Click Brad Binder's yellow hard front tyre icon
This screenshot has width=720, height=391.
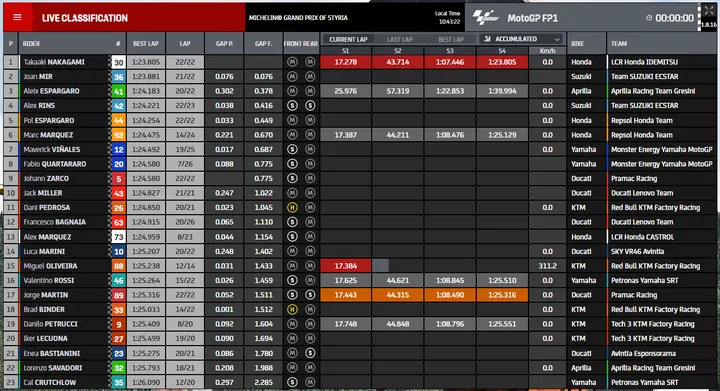pos(292,309)
